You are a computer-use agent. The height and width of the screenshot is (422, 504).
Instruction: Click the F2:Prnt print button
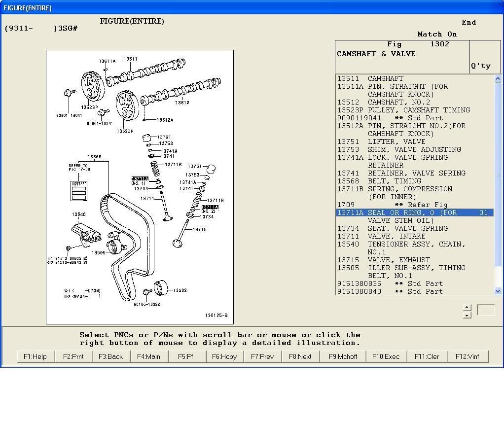73,356
